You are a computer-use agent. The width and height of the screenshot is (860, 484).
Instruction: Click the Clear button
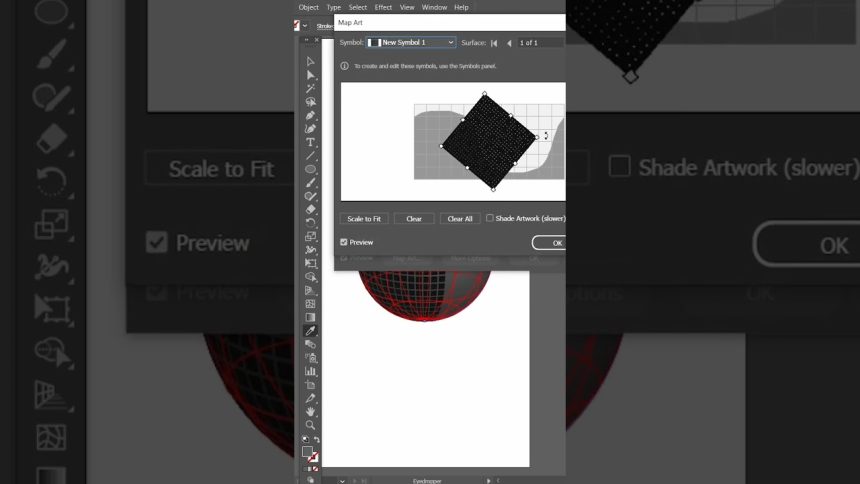414,218
